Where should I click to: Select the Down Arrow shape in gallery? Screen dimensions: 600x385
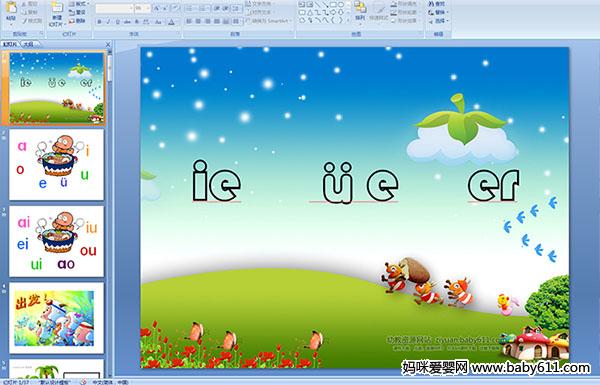pyautogui.click(x=341, y=12)
